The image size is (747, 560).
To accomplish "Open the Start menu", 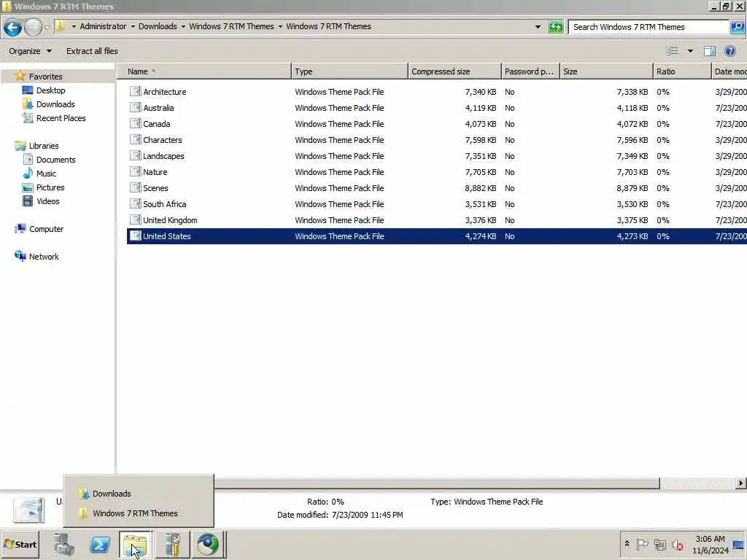I will point(20,544).
